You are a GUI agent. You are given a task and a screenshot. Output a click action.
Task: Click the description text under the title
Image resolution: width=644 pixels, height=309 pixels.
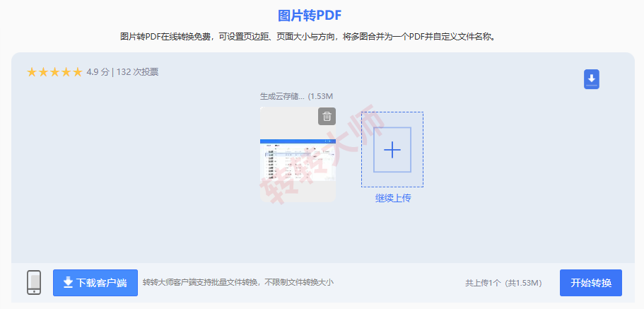[308, 37]
